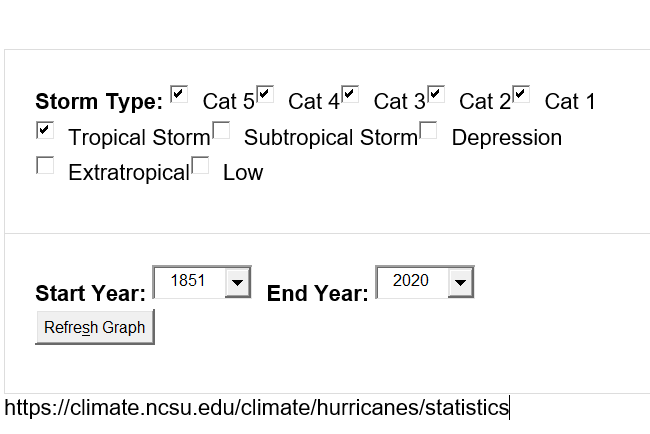The height and width of the screenshot is (434, 650).
Task: Uncheck the Cat 4 checkbox
Action: (265, 94)
